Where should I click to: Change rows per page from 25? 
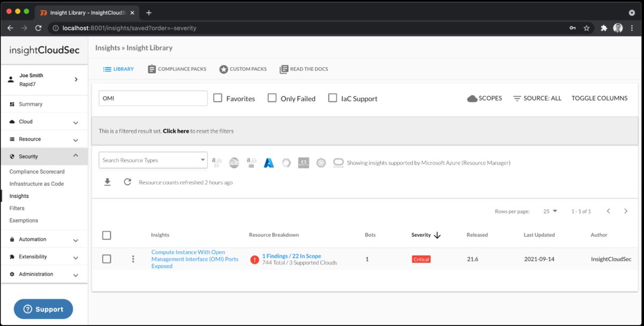click(550, 211)
